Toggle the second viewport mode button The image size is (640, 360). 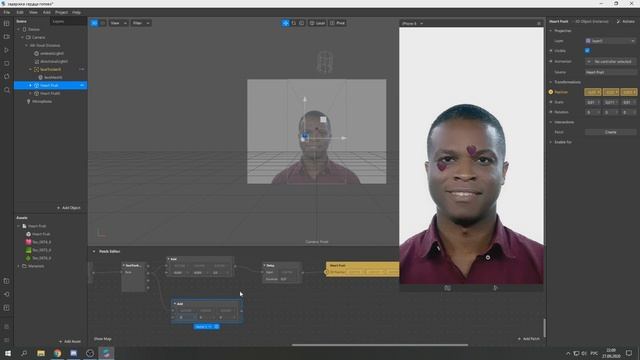point(102,23)
